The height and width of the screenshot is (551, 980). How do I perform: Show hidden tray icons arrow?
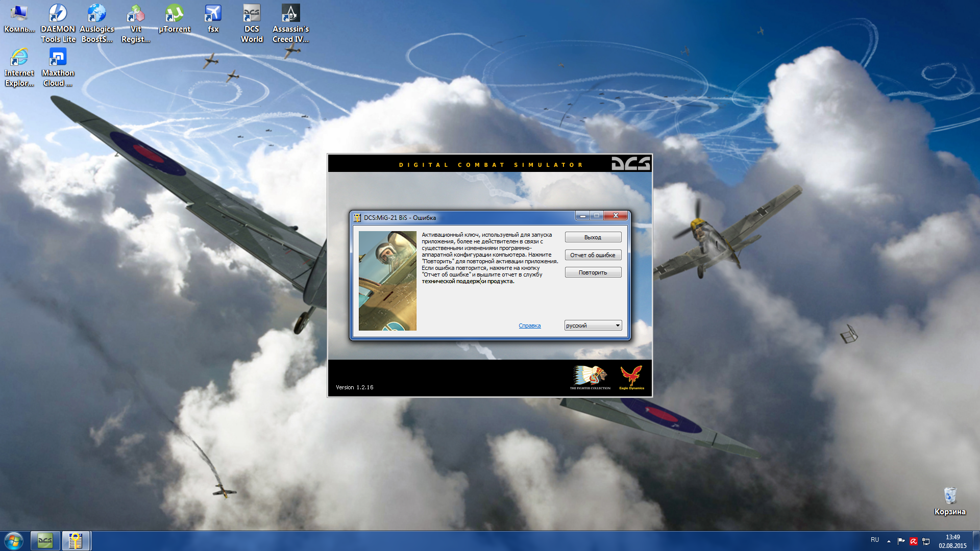(x=889, y=541)
